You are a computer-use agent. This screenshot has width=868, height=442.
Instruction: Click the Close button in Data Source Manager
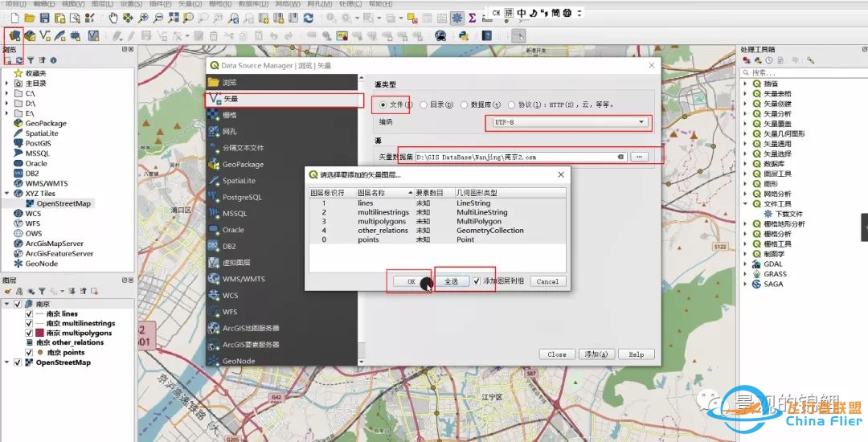click(557, 354)
